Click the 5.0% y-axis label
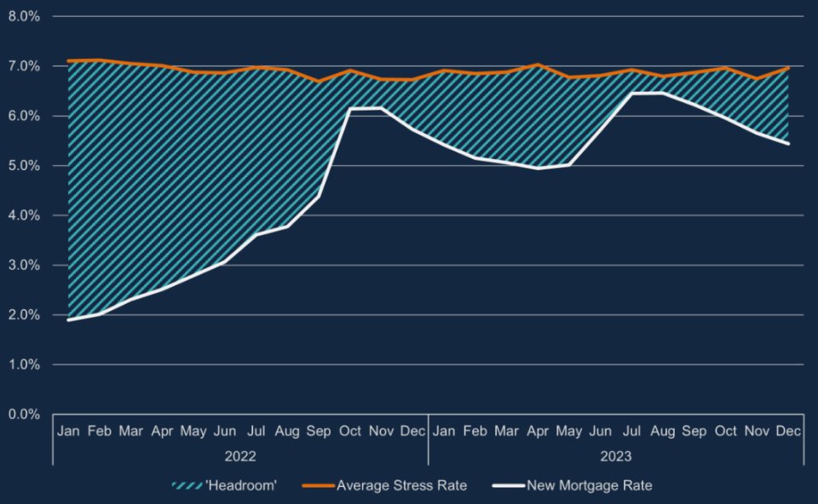 pos(23,165)
